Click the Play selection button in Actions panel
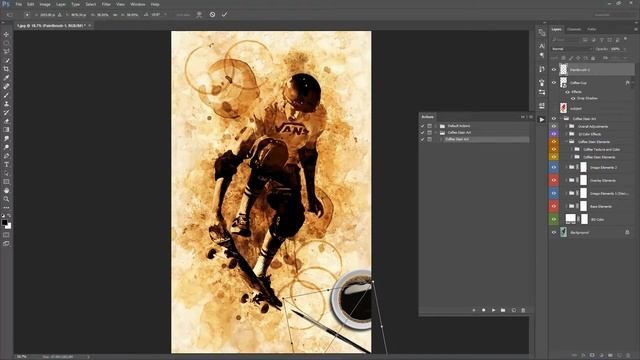 [493, 310]
